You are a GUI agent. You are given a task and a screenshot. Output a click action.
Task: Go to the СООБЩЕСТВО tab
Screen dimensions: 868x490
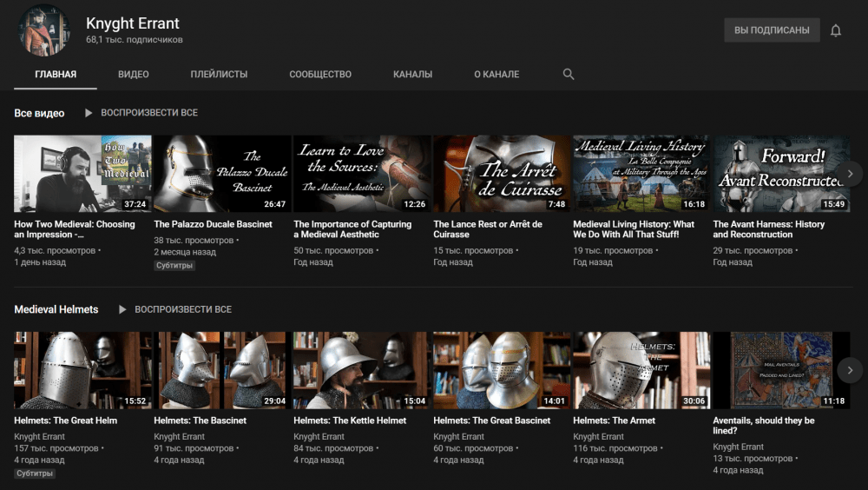[320, 75]
